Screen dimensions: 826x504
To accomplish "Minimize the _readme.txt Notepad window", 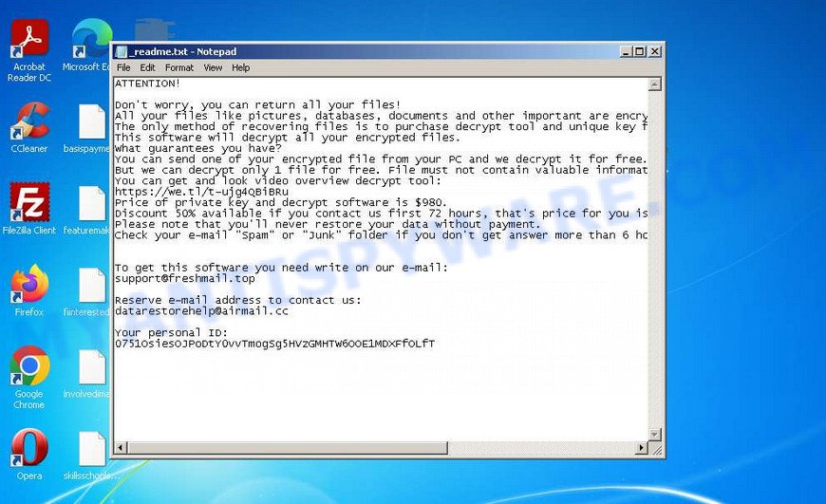I will click(626, 51).
